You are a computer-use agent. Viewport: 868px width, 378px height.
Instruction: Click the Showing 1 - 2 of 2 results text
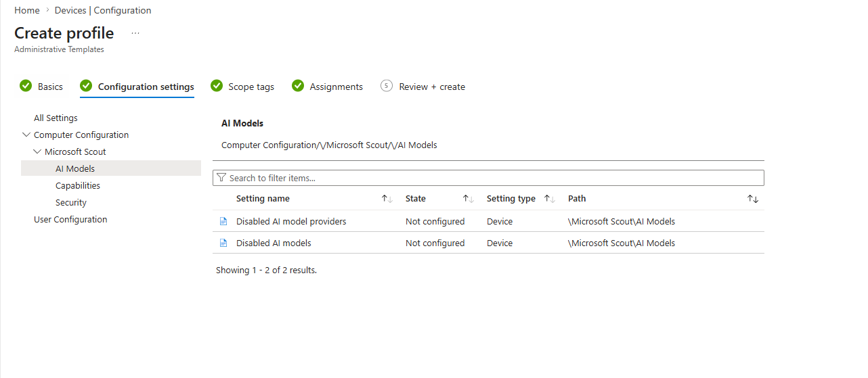click(x=266, y=270)
